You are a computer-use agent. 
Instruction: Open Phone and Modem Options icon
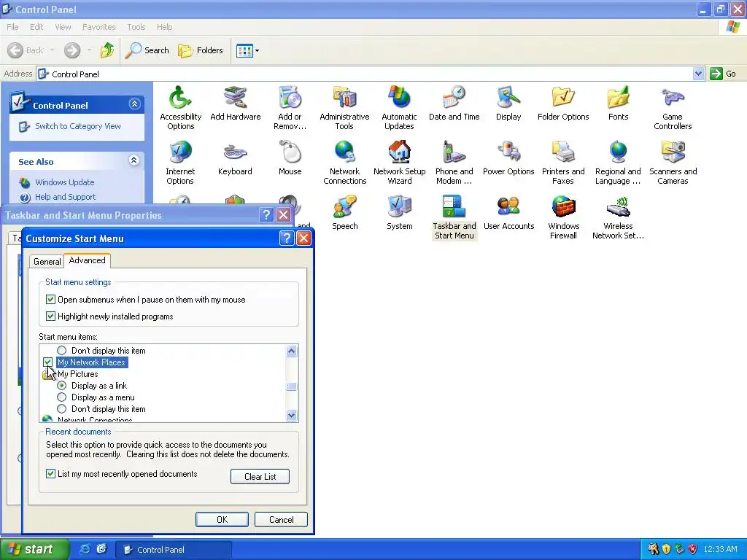click(454, 163)
